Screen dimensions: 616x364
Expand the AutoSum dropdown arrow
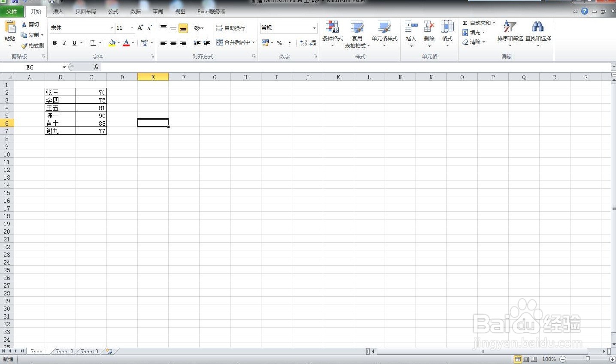click(x=494, y=23)
